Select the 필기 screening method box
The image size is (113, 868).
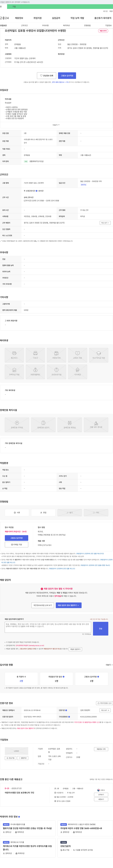click(70, 513)
